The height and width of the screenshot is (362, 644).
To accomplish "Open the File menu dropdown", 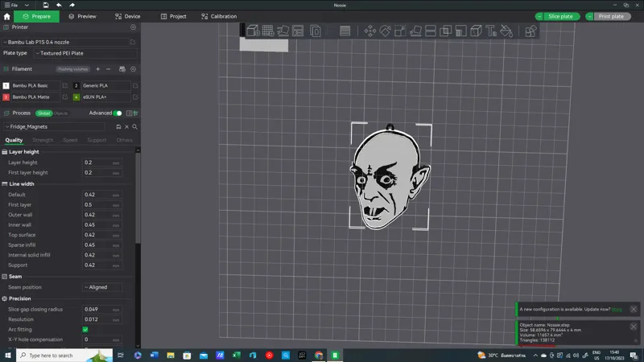I will tap(27, 5).
